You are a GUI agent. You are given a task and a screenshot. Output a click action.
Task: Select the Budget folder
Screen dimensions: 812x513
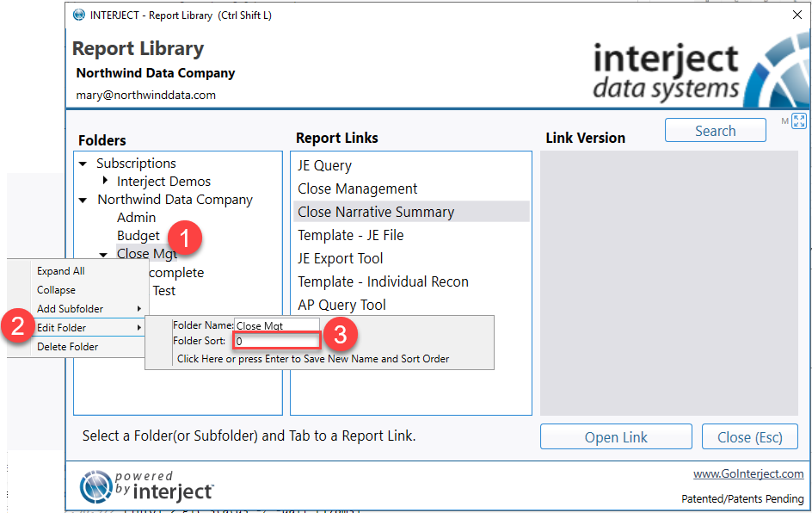pyautogui.click(x=138, y=236)
